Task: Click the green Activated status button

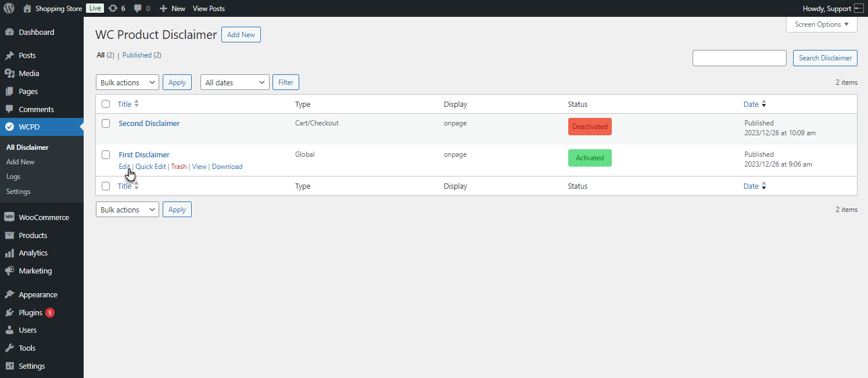Action: click(590, 158)
